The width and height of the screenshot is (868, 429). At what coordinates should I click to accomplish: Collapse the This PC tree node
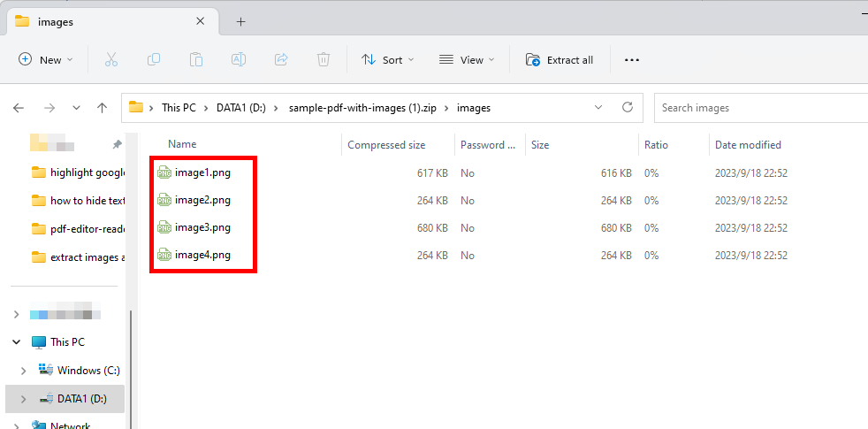pos(17,342)
